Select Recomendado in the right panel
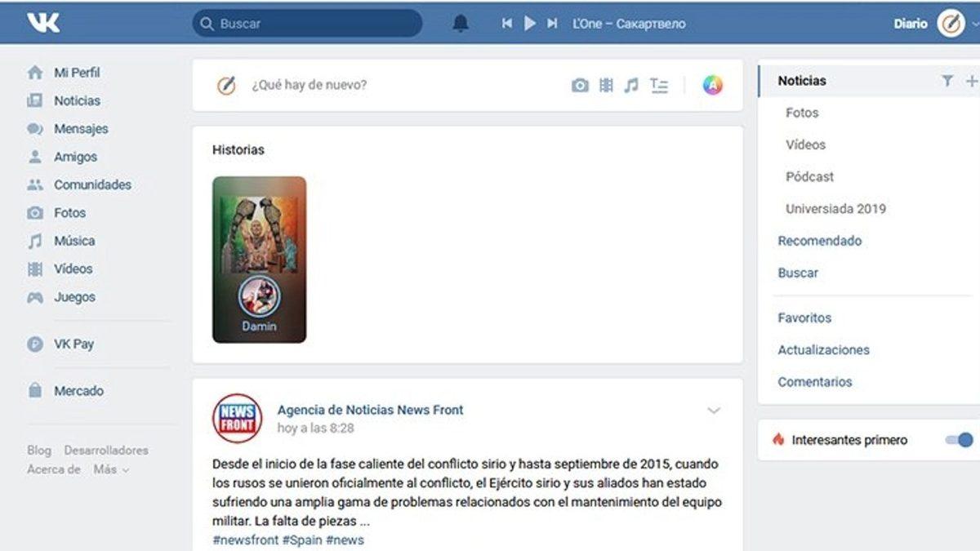980x551 pixels. 820,240
